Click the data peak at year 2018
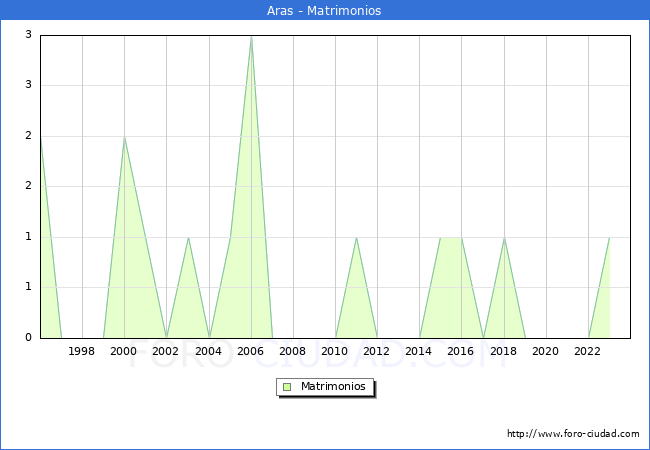This screenshot has width=650, height=450. 504,238
